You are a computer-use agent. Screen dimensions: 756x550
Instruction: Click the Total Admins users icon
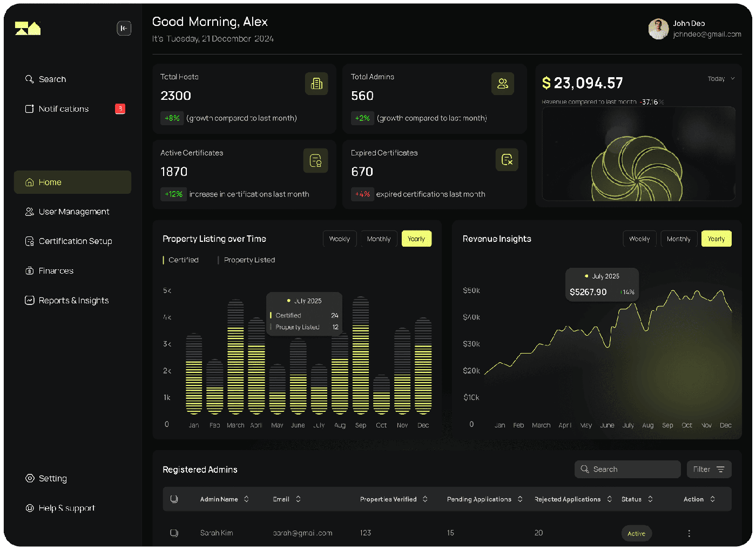(503, 84)
